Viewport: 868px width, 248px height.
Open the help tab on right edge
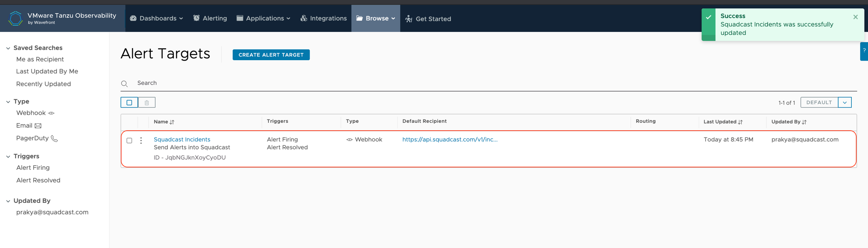click(864, 51)
